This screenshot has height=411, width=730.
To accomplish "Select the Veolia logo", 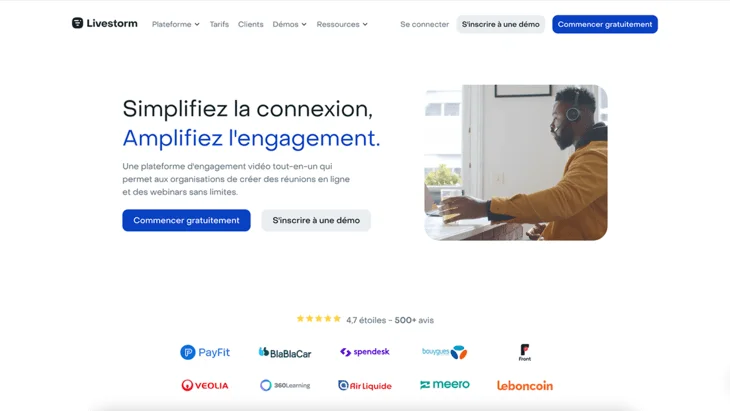I will (205, 385).
